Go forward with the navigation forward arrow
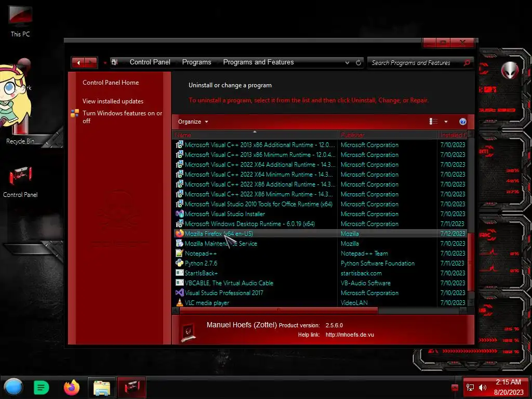Image resolution: width=532 pixels, height=399 pixels. pos(90,62)
